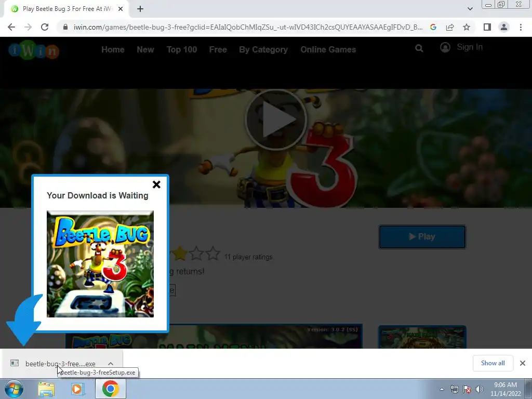Screen dimensions: 532x399
Task: Expand the download item options chevron
Action: coord(111,364)
